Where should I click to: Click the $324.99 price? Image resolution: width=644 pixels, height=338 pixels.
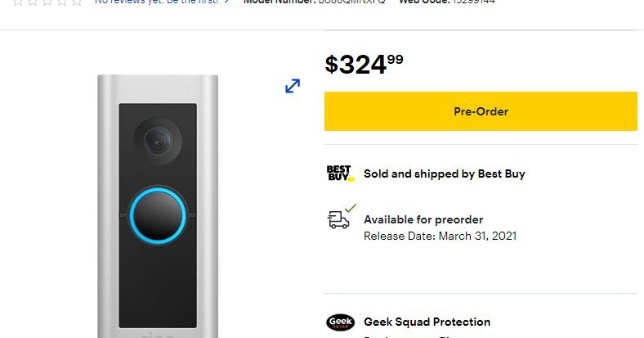(364, 64)
